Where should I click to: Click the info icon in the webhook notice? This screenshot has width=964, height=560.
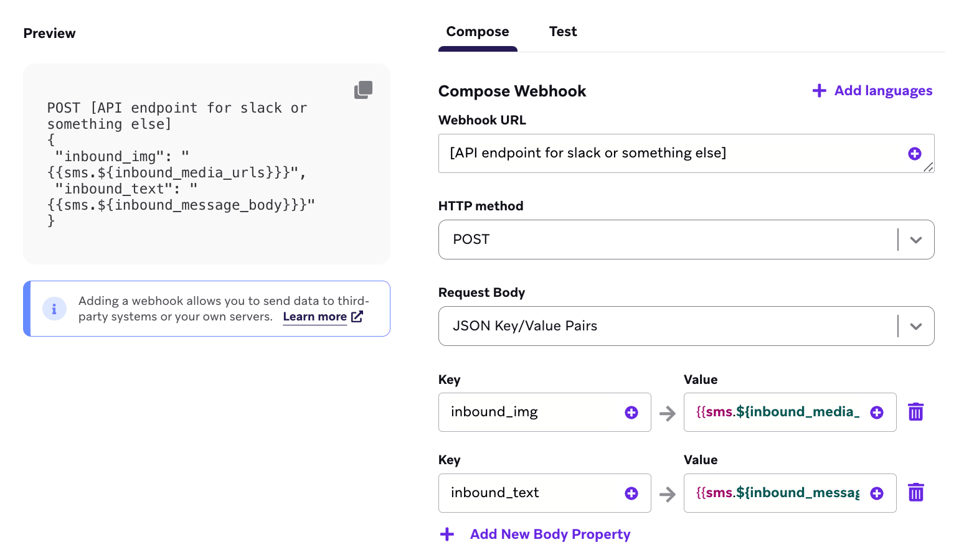point(54,309)
